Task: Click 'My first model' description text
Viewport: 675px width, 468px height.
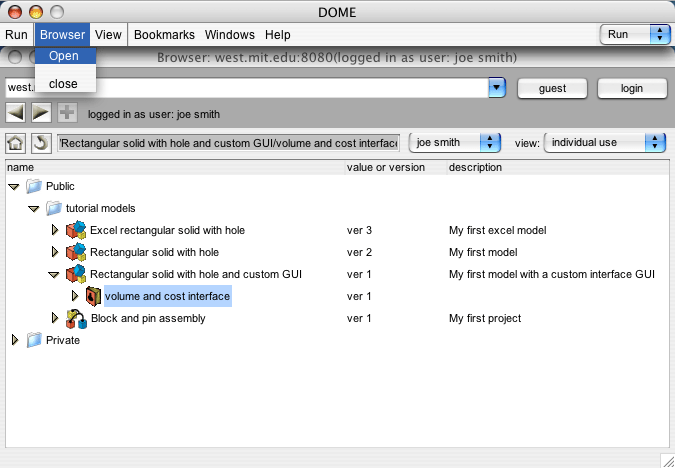Action: point(483,252)
